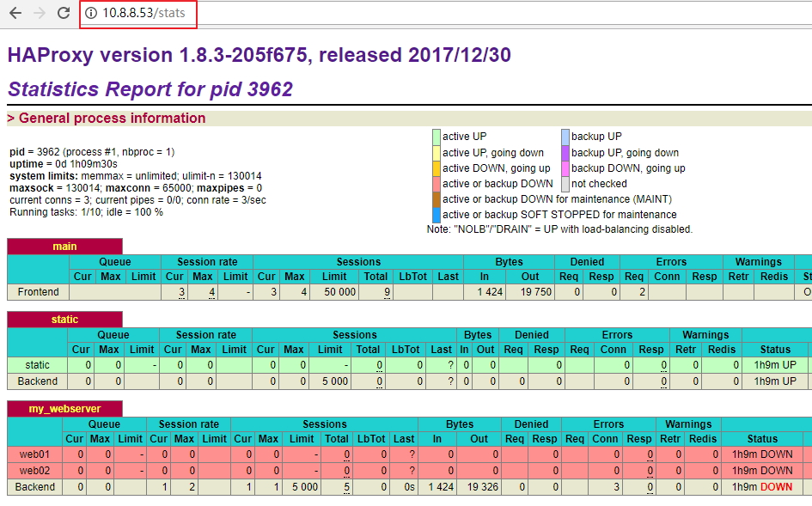Click the Status column header in static table
The image size is (812, 506).
[775, 350]
